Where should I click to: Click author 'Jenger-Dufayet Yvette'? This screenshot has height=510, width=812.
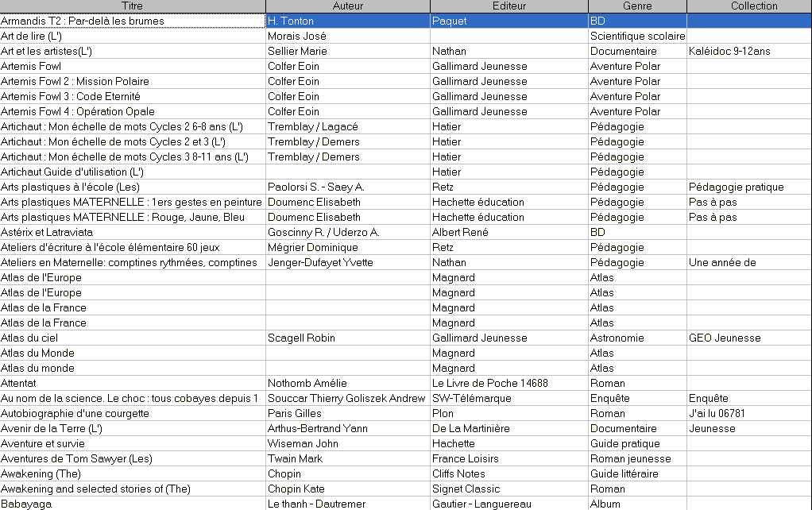320,262
